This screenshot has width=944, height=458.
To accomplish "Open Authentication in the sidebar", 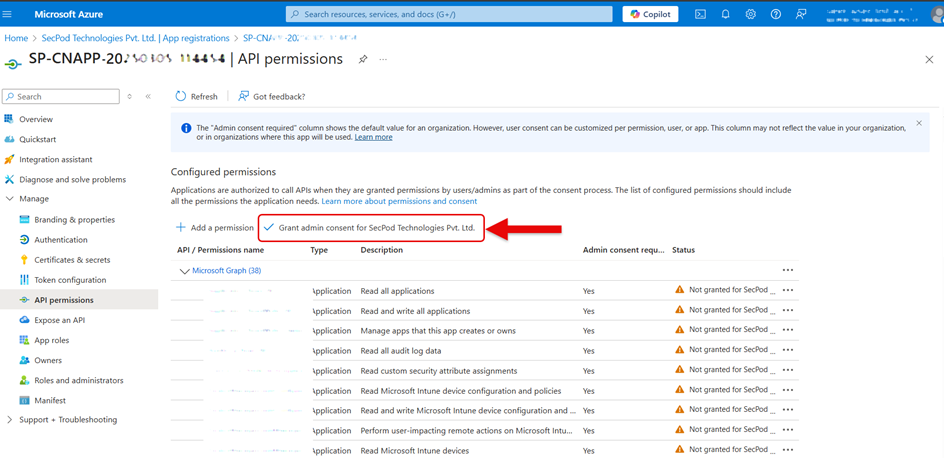I will click(60, 240).
